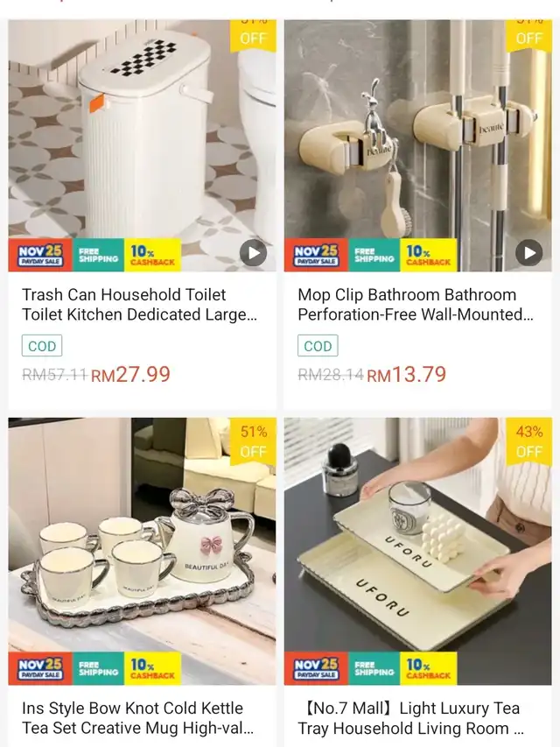This screenshot has height=747, width=560.
Task: Open Ins Style Bow Knot Cold Kettle listing
Action: pos(138,718)
